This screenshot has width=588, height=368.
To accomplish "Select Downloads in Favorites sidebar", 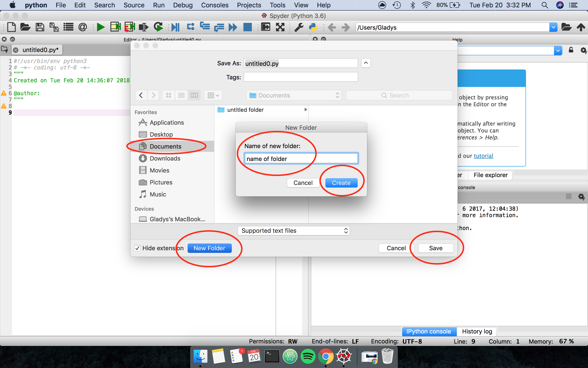I will [x=165, y=158].
